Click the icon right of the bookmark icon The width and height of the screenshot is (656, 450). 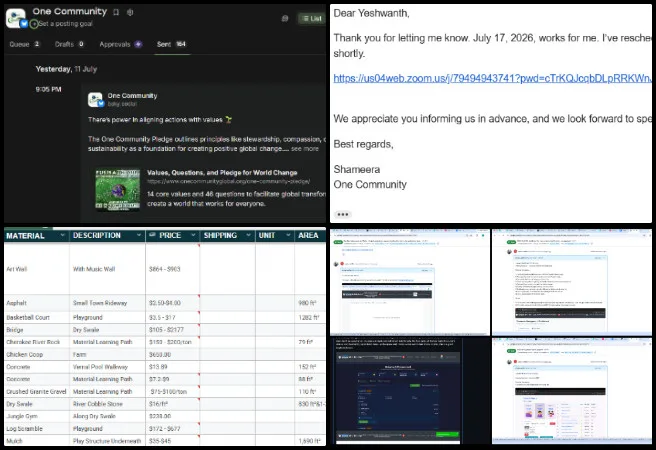point(130,12)
